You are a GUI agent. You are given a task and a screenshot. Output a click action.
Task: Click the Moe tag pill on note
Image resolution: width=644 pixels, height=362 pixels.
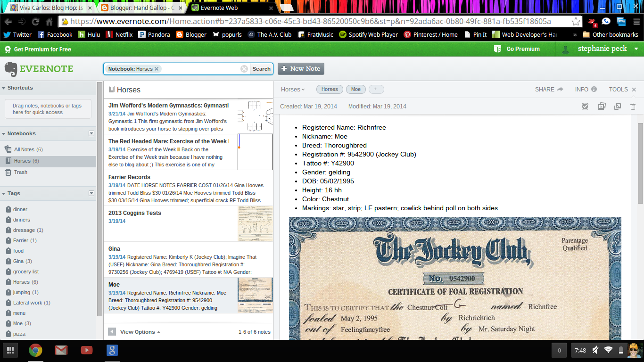356,90
